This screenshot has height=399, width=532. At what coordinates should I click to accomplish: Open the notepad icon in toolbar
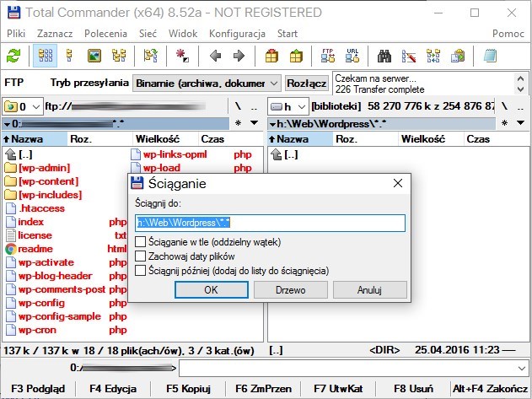click(x=490, y=56)
